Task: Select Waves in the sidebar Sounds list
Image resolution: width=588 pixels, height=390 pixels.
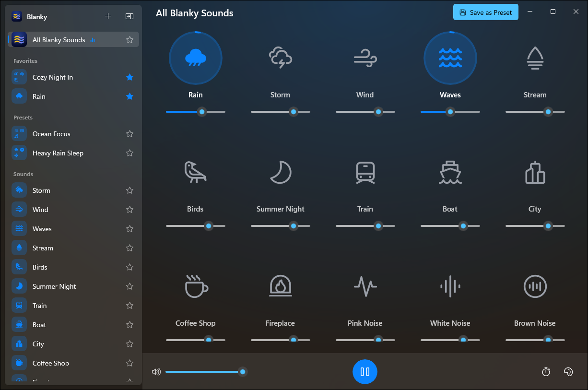Action: point(73,229)
